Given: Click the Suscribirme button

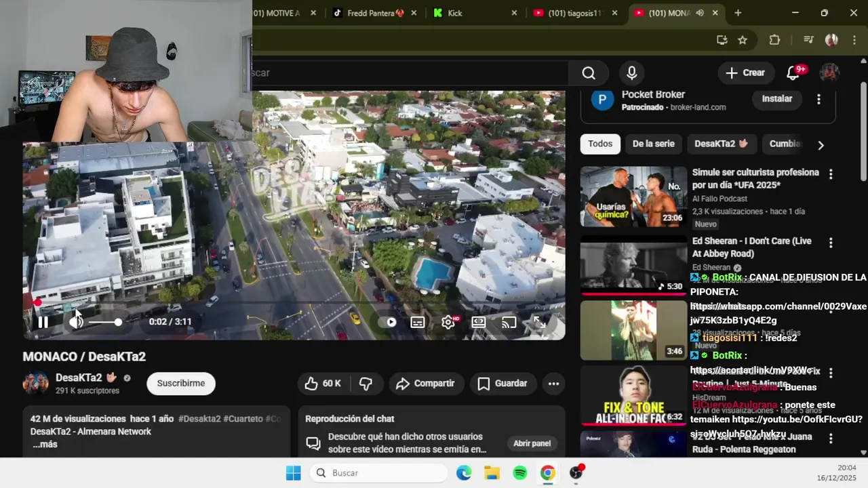Looking at the screenshot, I should click(x=181, y=384).
